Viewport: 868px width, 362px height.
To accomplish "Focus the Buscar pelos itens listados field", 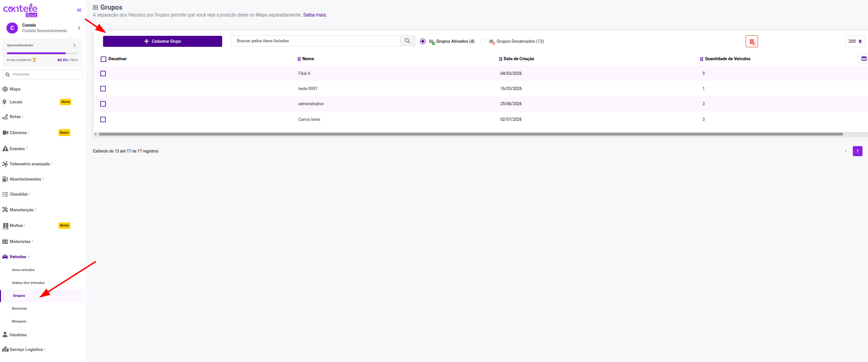I will click(x=316, y=41).
